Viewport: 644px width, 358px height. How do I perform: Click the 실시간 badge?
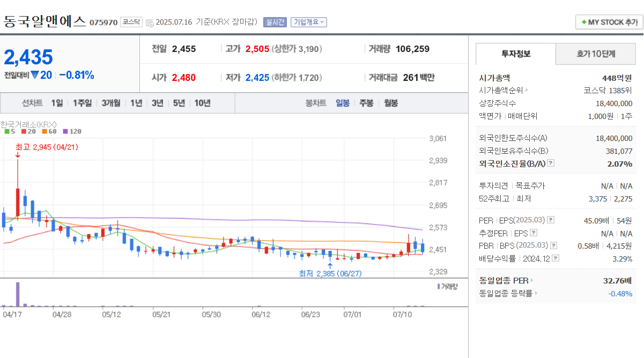(x=275, y=22)
